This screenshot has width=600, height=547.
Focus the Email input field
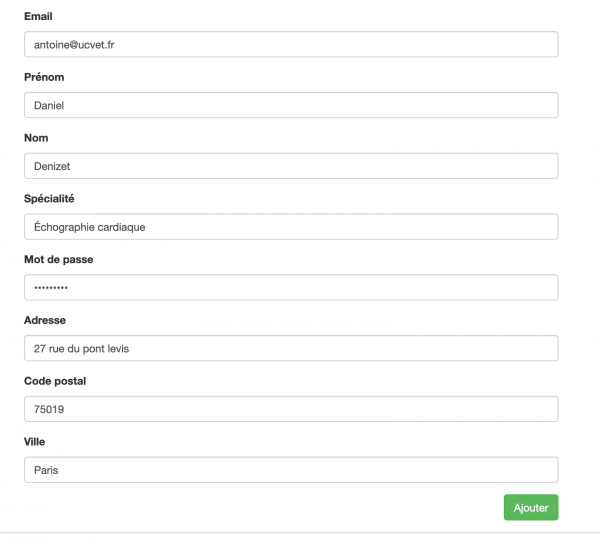coord(290,44)
